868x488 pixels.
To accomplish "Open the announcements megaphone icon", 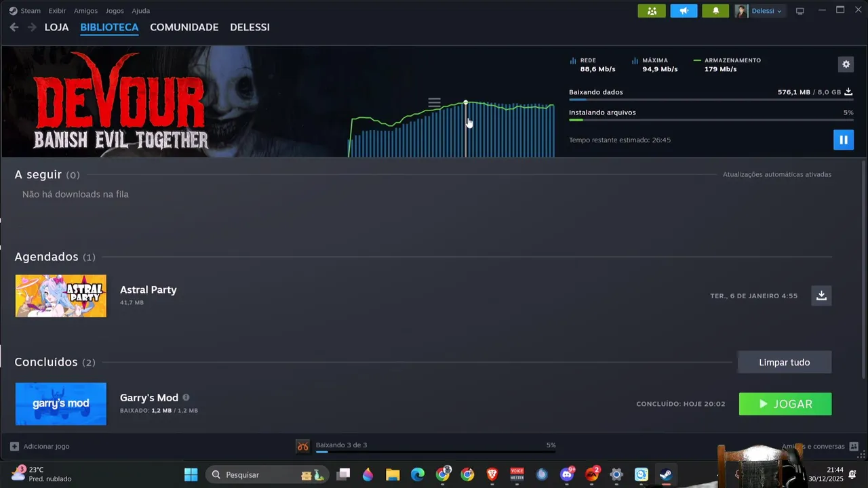I will point(684,11).
